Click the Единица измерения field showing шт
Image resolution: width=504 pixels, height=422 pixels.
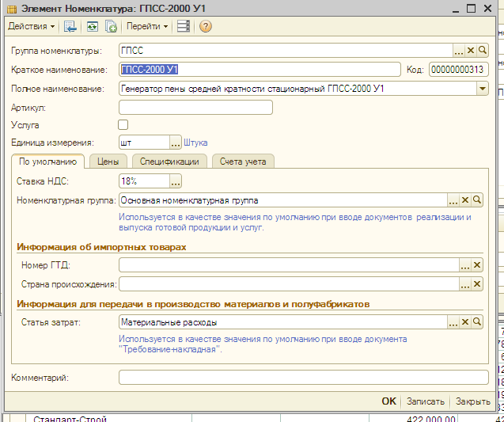tap(144, 143)
